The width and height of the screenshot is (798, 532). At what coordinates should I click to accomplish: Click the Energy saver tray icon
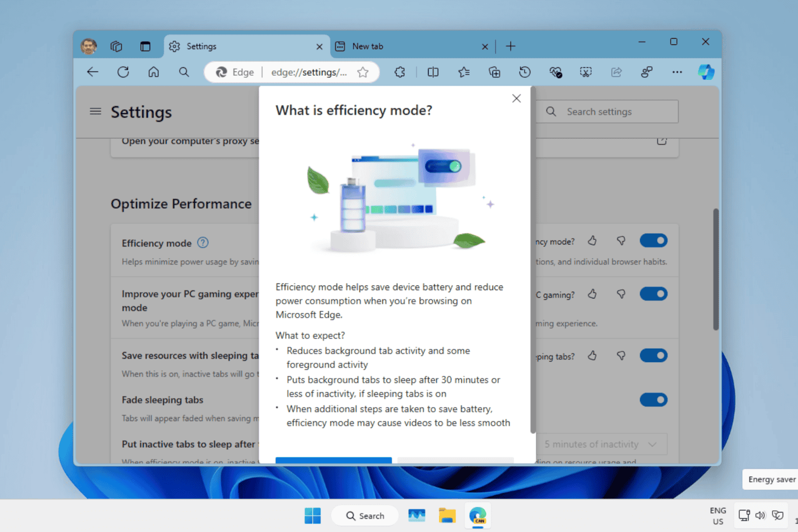(x=778, y=515)
